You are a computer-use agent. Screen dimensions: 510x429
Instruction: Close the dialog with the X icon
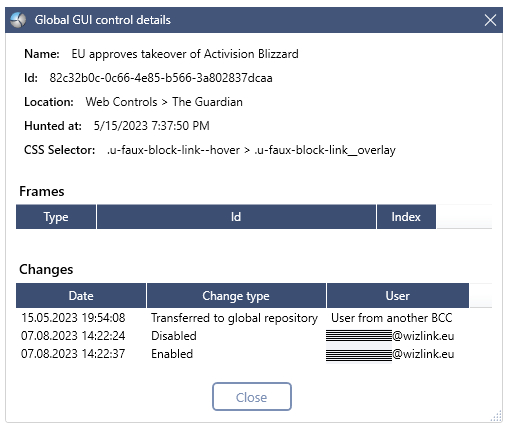490,20
